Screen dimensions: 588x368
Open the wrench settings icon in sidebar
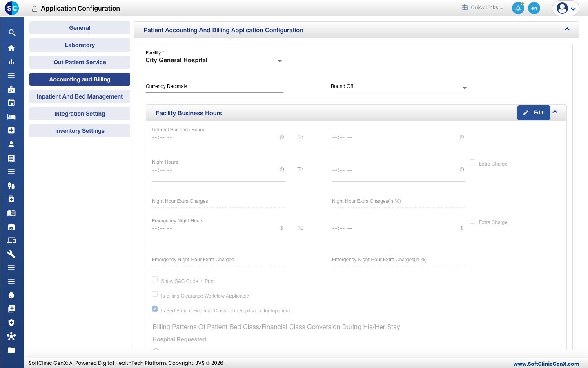tap(11, 254)
